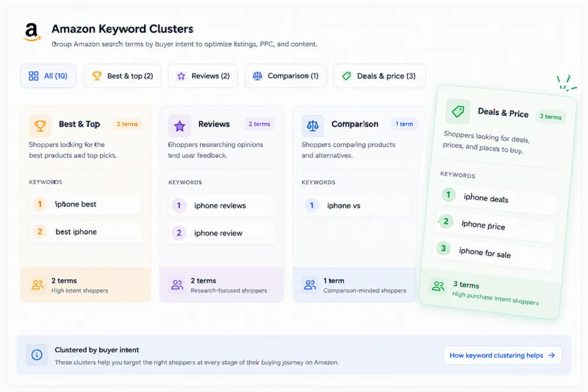Click 'Clustered by buyer intent' heading

(x=97, y=350)
